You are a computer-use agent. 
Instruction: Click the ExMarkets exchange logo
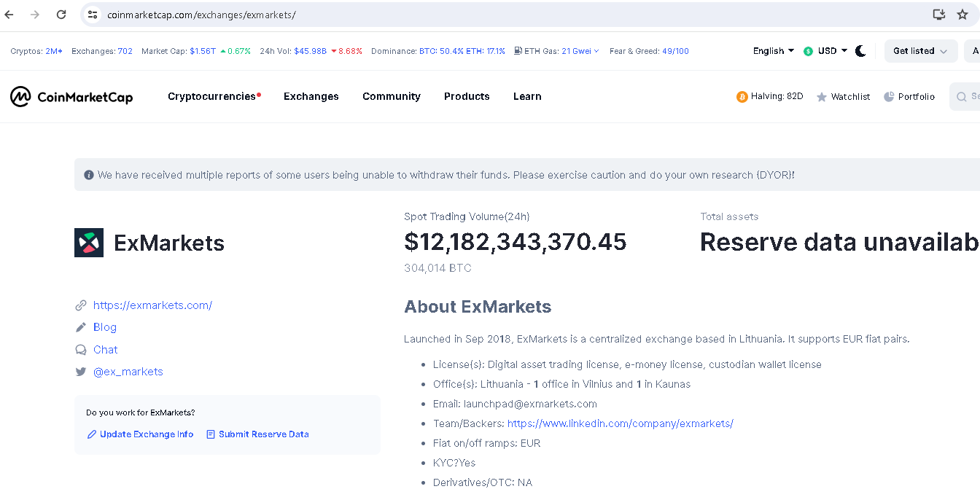[89, 243]
